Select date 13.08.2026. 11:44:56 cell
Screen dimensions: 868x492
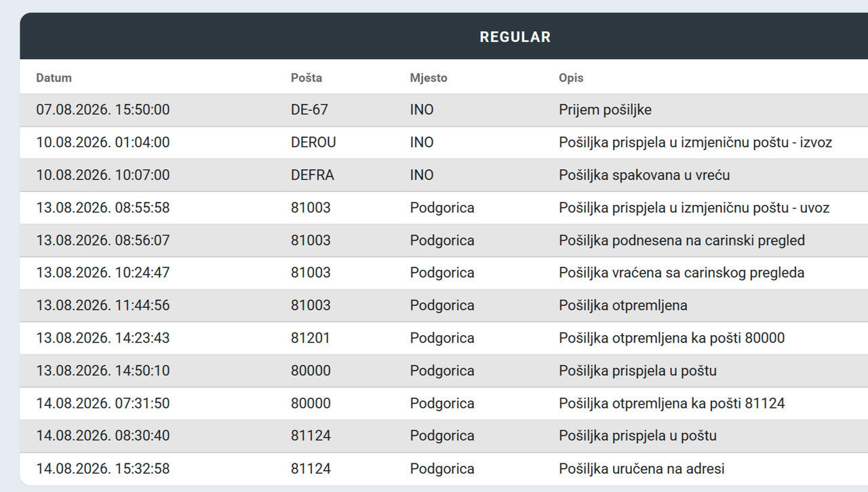coord(103,305)
